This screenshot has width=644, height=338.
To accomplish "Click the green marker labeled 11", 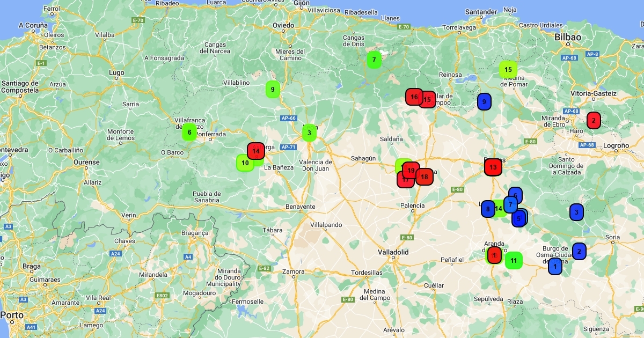I will point(514,261).
